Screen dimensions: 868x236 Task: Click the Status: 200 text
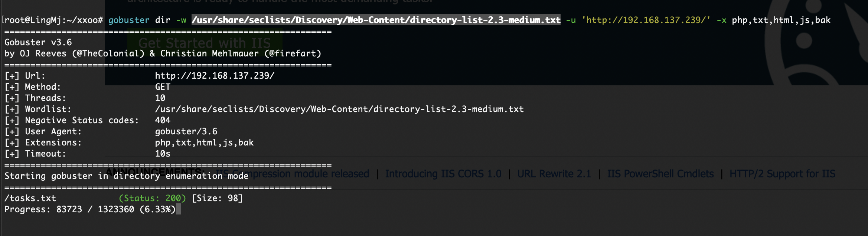pos(152,198)
